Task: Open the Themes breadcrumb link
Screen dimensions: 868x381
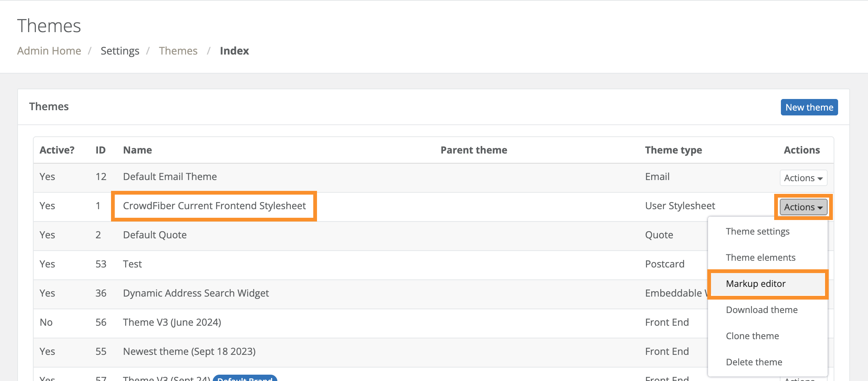Action: click(178, 51)
